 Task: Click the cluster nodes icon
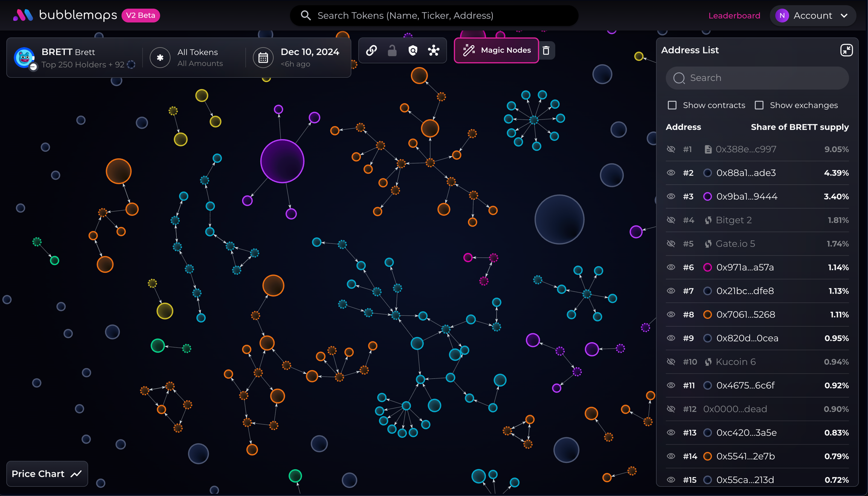click(434, 50)
